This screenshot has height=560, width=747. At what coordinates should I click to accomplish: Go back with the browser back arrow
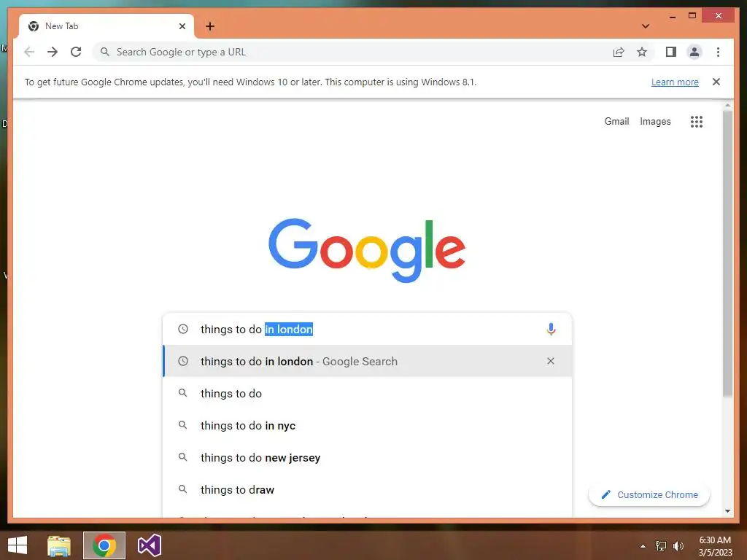point(29,52)
